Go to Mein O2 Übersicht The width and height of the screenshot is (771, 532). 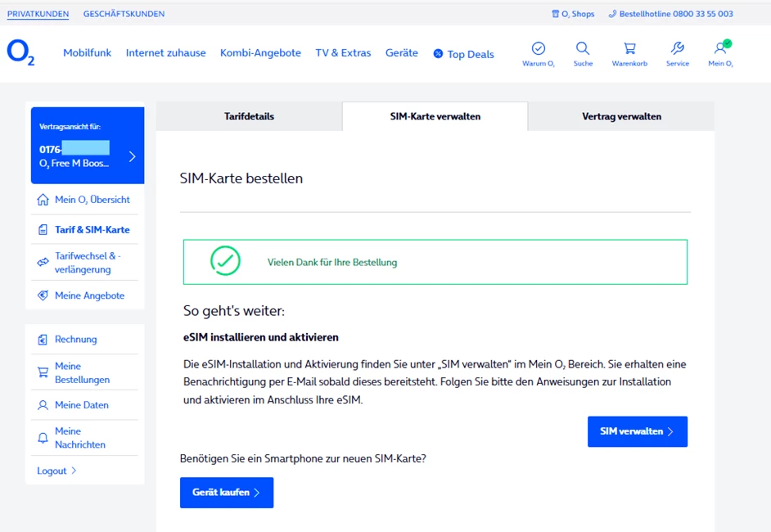pos(92,200)
